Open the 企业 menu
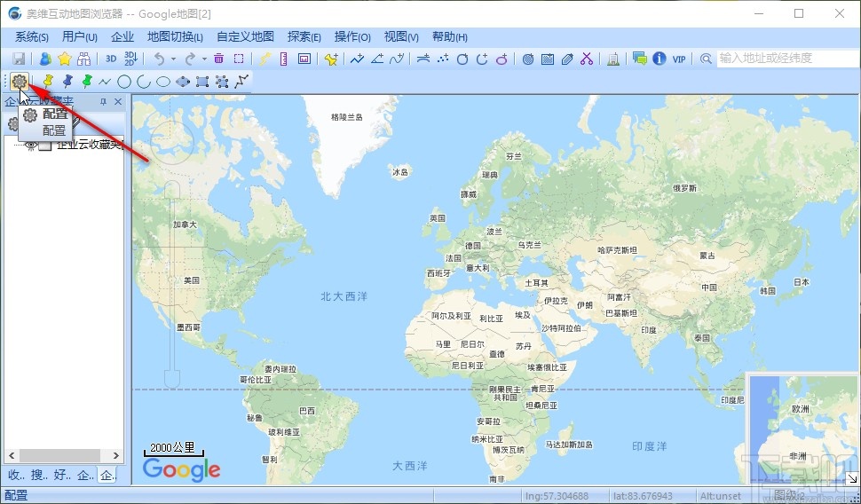This screenshot has width=861, height=504. tap(122, 36)
